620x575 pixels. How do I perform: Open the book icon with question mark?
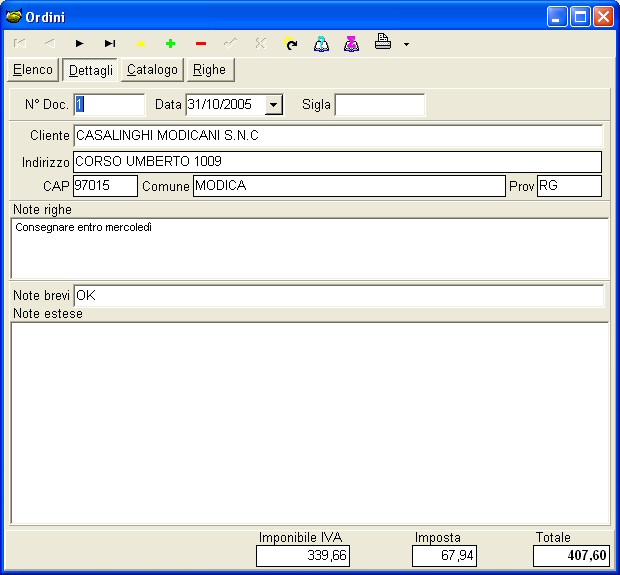click(321, 43)
